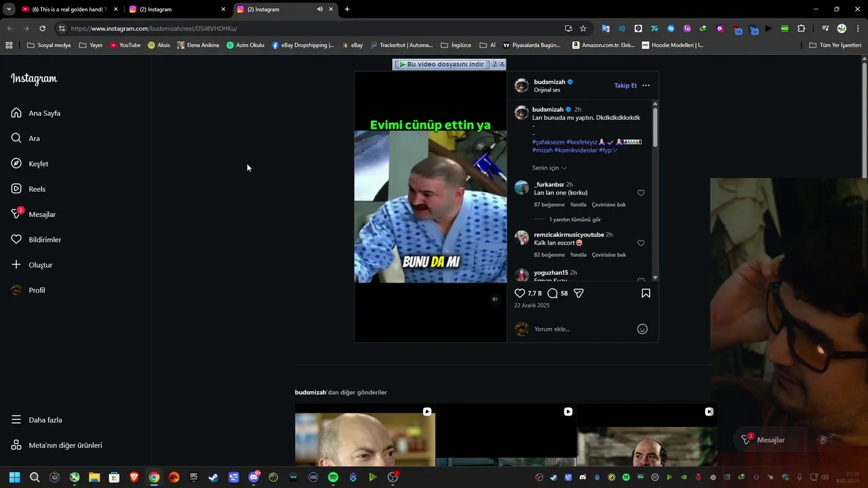The height and width of the screenshot is (488, 868).
Task: Open Bildirimler notifications
Action: point(36,239)
